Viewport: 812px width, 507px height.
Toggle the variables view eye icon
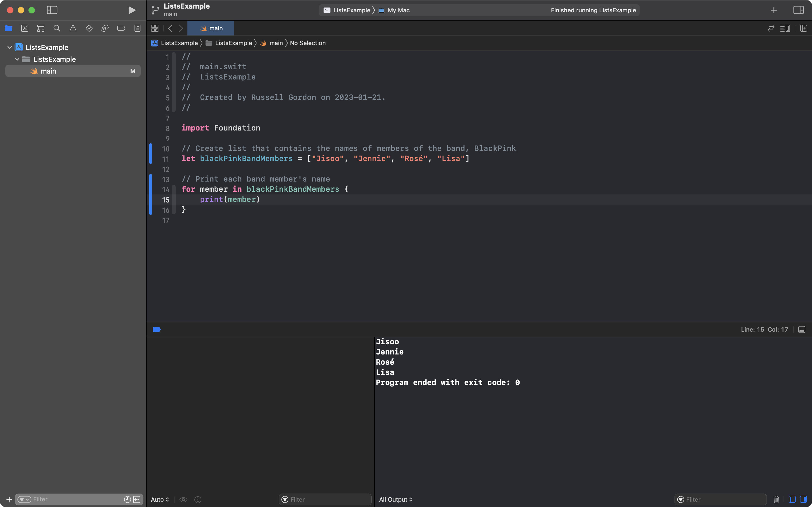183,499
